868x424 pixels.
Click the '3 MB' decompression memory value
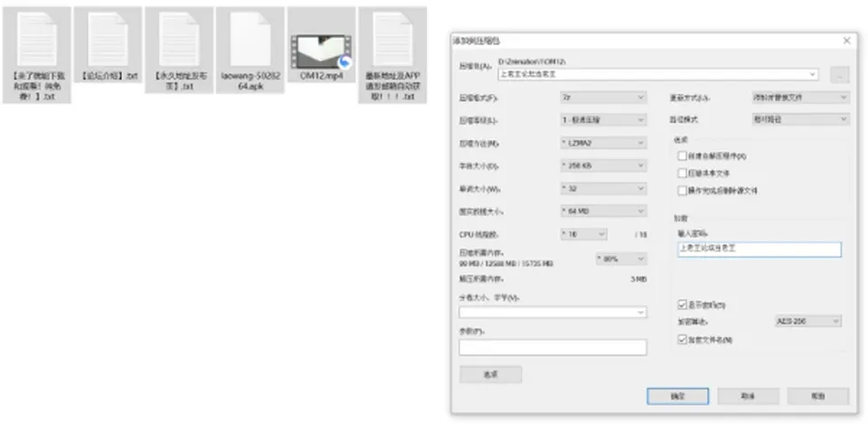pyautogui.click(x=638, y=280)
